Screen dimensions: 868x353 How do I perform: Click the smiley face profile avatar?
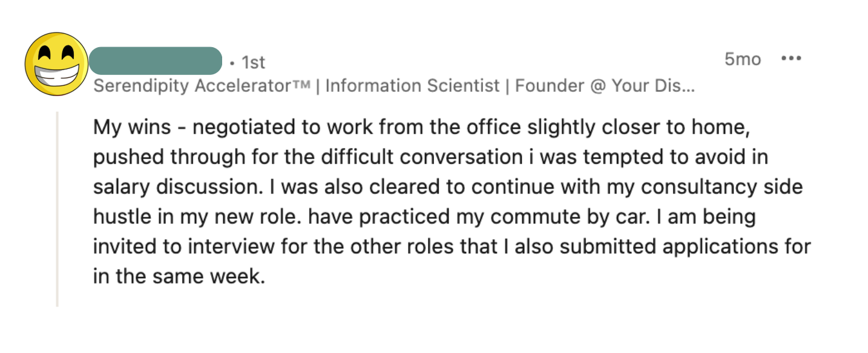click(56, 64)
